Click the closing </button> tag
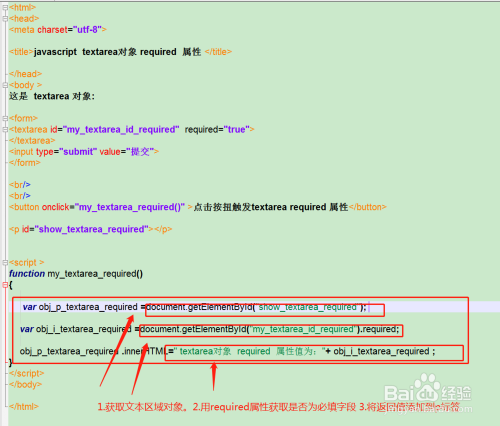Image resolution: width=500 pixels, height=426 pixels. [368, 207]
